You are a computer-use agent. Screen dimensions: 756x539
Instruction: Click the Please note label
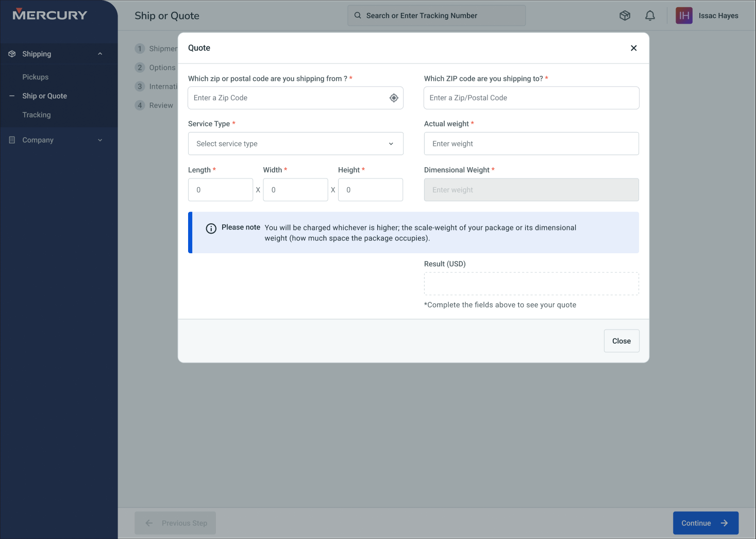click(x=241, y=227)
